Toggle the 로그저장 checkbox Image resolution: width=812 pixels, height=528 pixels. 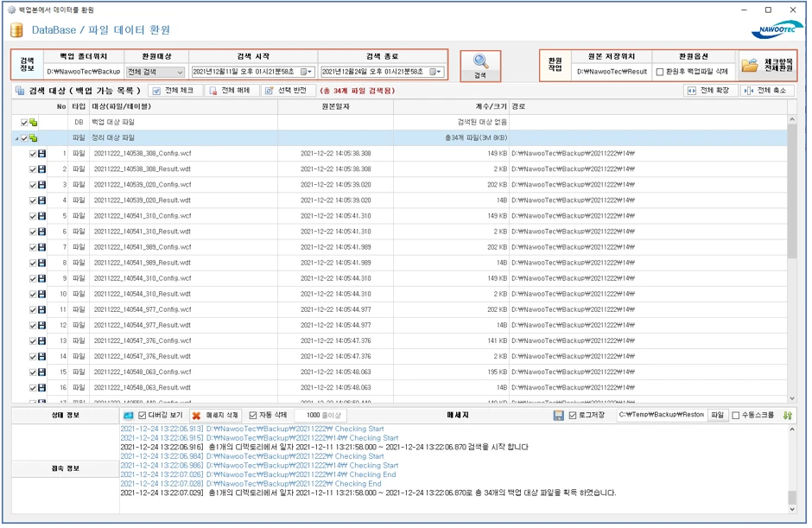573,416
